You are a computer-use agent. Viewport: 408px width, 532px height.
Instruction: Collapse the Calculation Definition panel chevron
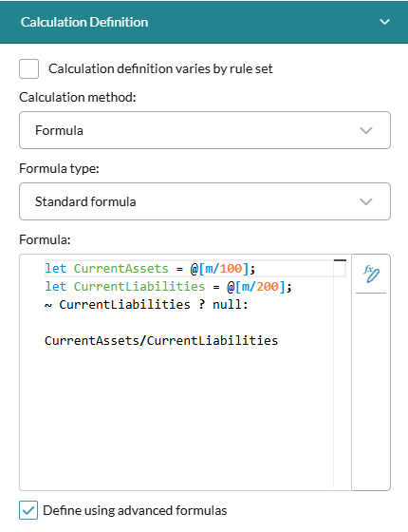click(x=384, y=22)
